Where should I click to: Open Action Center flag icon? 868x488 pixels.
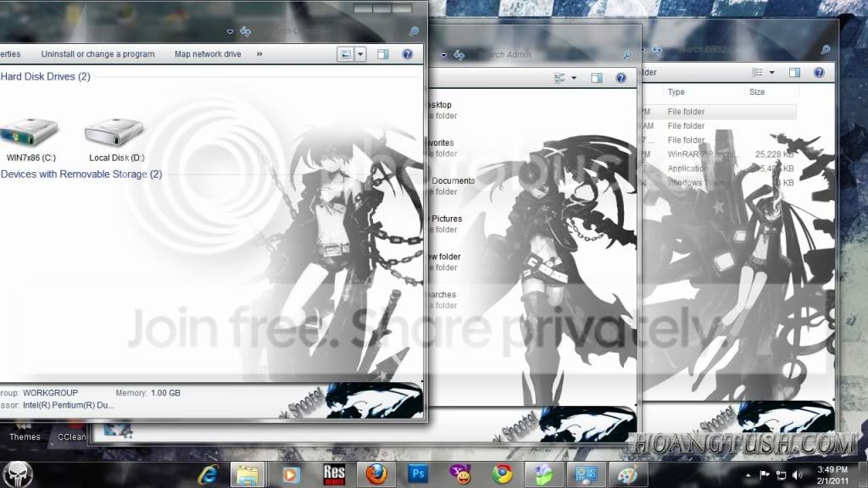click(x=765, y=474)
